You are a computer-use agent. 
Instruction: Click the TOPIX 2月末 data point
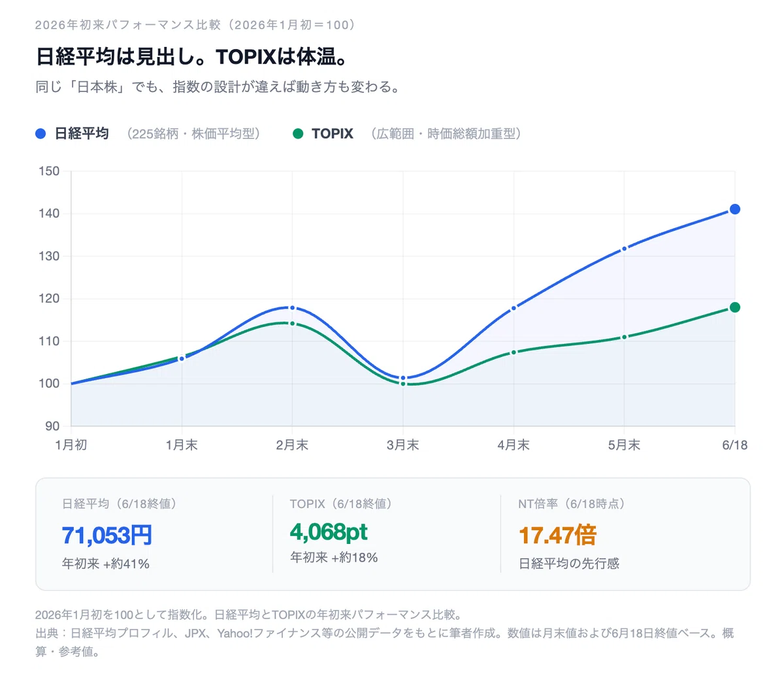pos(292,323)
